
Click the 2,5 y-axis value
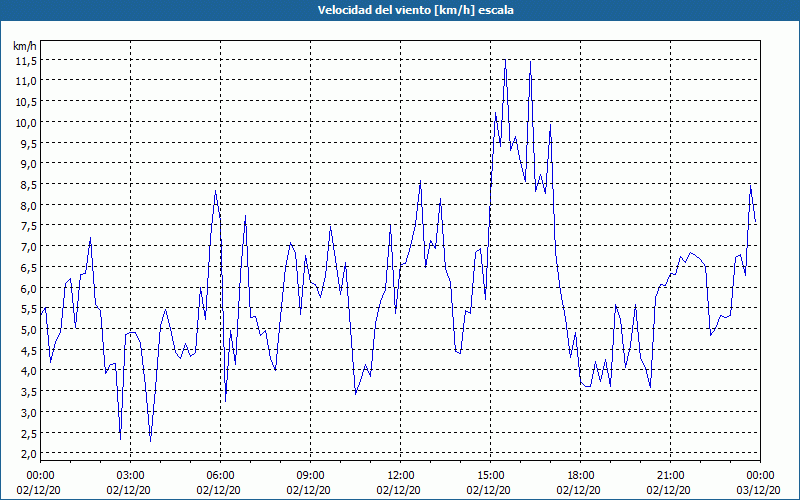click(28, 434)
